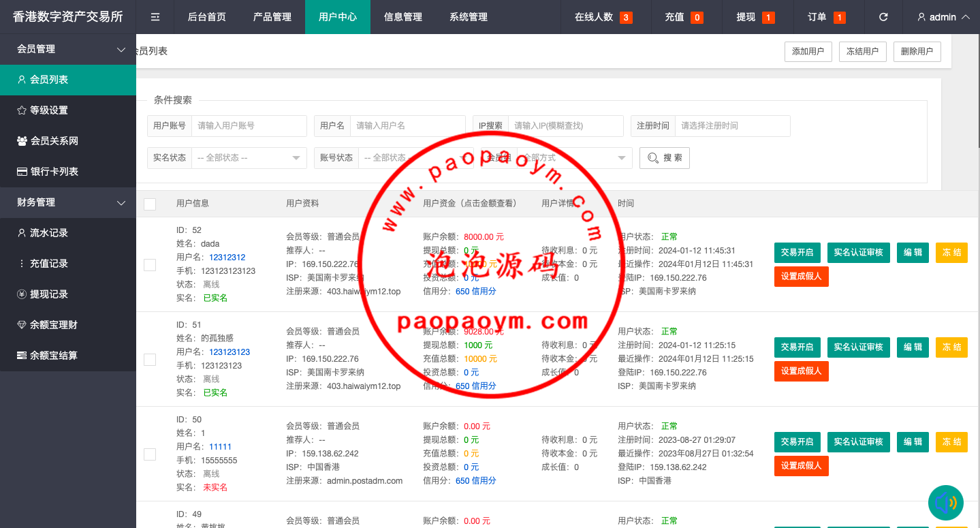Viewport: 980px width, 528px height.
Task: Click 实名认证审核 for user ID 51
Action: point(859,347)
